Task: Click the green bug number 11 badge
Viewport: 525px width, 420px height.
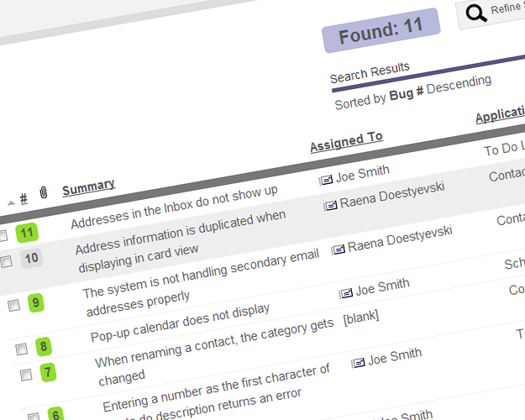Action: point(27,233)
